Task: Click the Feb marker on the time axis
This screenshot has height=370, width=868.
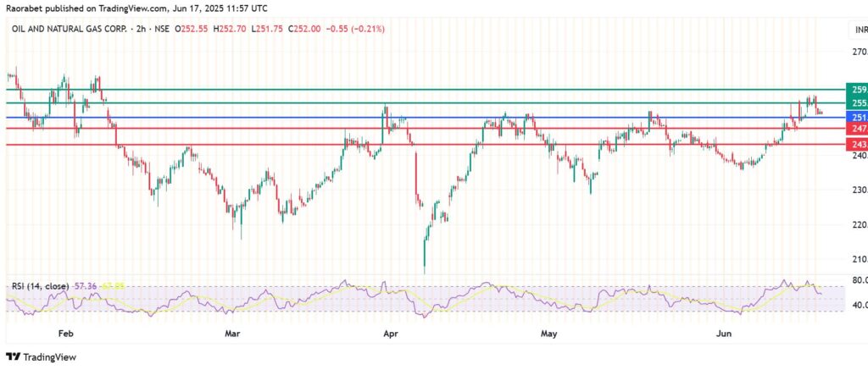Action: click(67, 334)
